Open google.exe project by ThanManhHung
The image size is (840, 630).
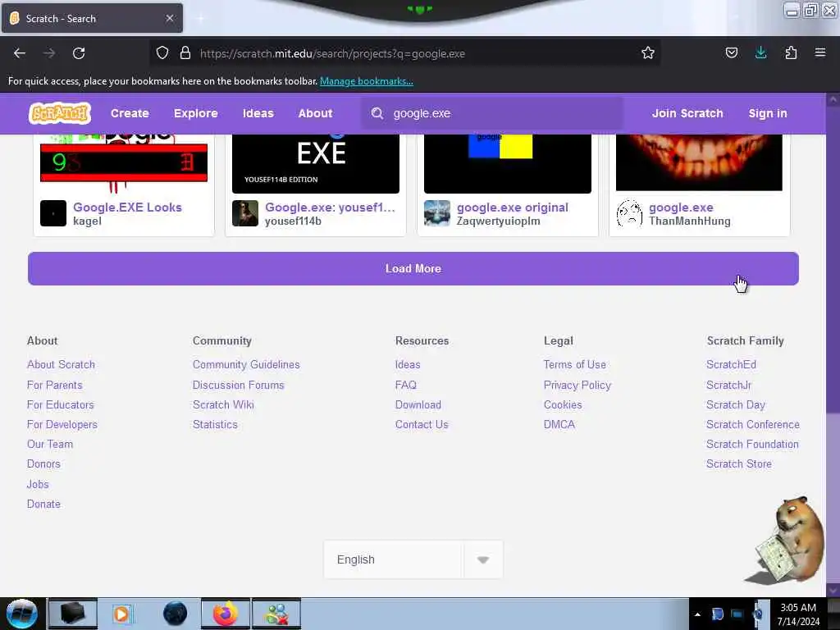click(681, 208)
